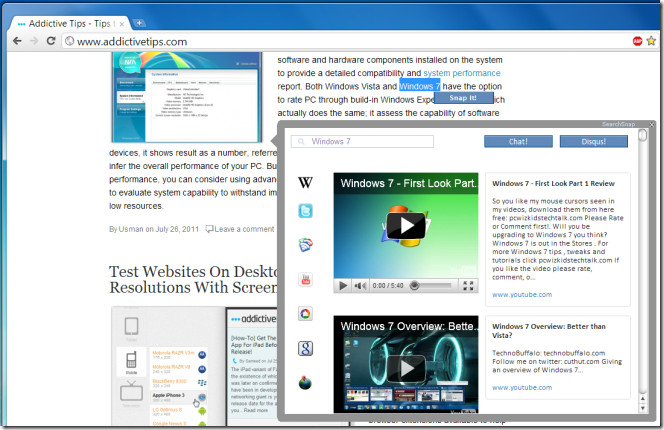Open a new tab with the plus button
The image size is (664, 430).
click(x=139, y=23)
